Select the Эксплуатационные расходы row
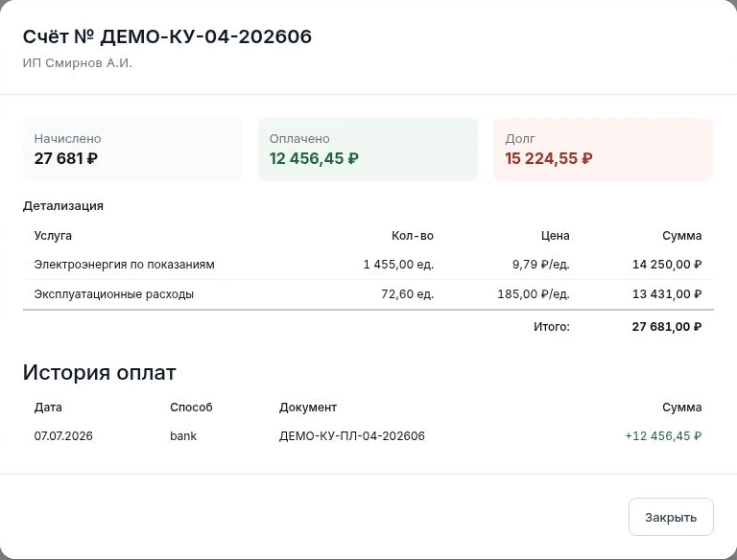This screenshot has height=560, width=737. pyautogui.click(x=368, y=294)
